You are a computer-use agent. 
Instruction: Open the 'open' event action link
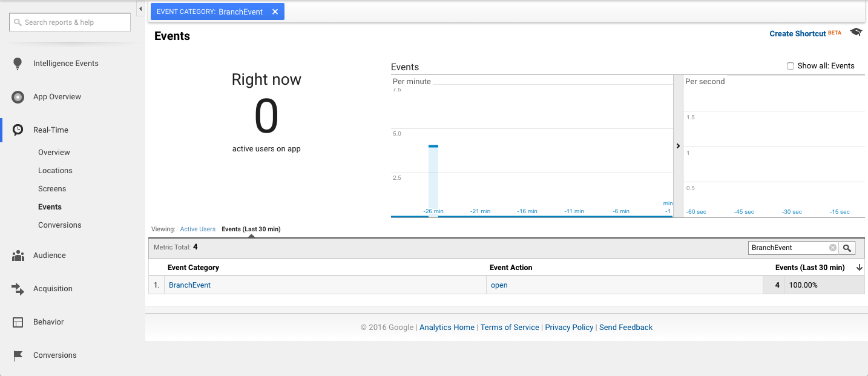[499, 285]
